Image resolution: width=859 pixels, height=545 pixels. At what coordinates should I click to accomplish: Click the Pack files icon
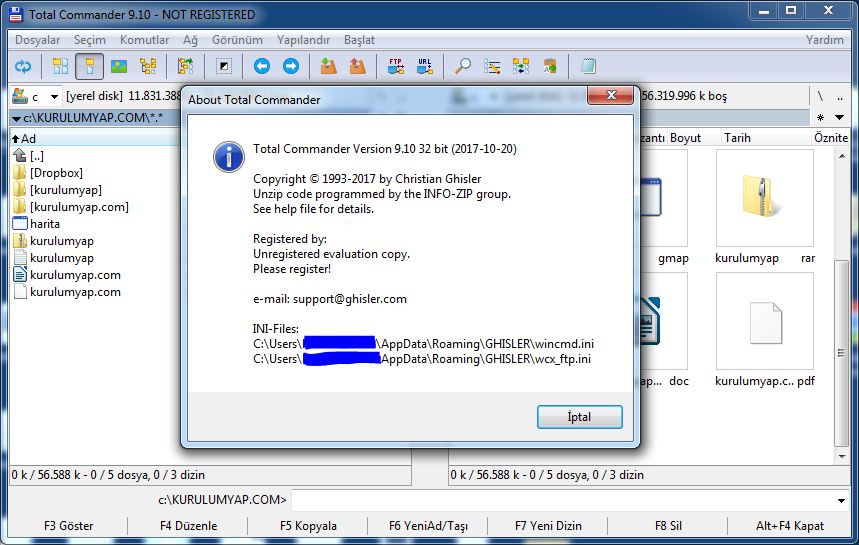tap(329, 67)
